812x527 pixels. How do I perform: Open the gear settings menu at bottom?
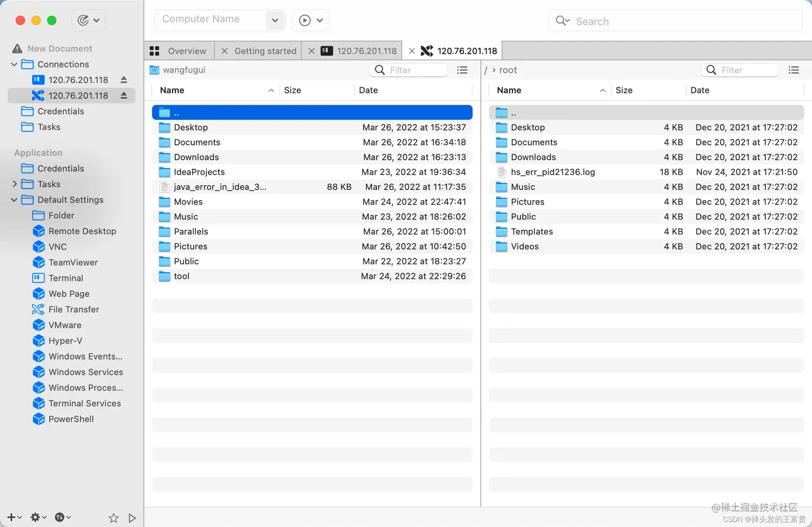39,517
